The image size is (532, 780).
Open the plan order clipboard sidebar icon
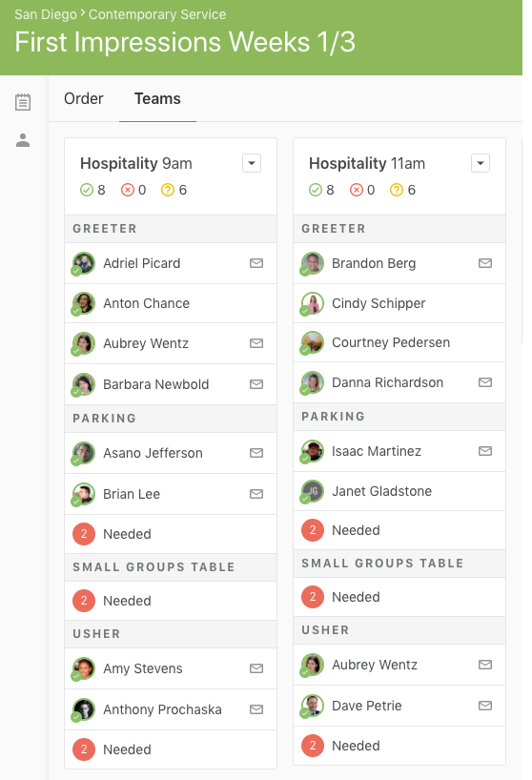pos(23,102)
